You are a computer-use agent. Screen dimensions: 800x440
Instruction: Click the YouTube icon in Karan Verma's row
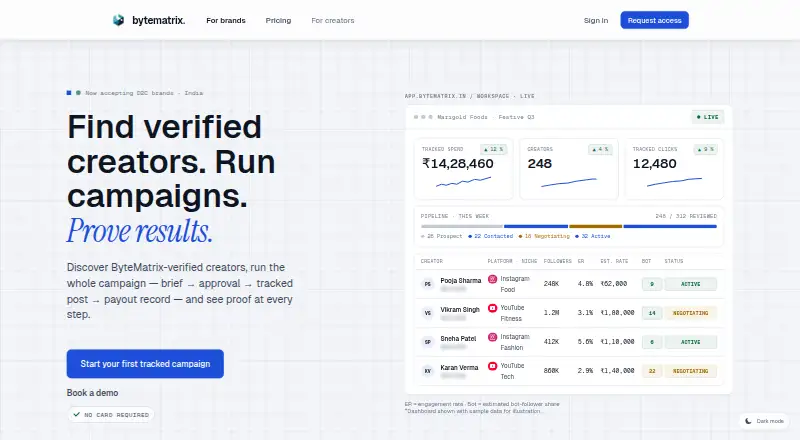[492, 366]
